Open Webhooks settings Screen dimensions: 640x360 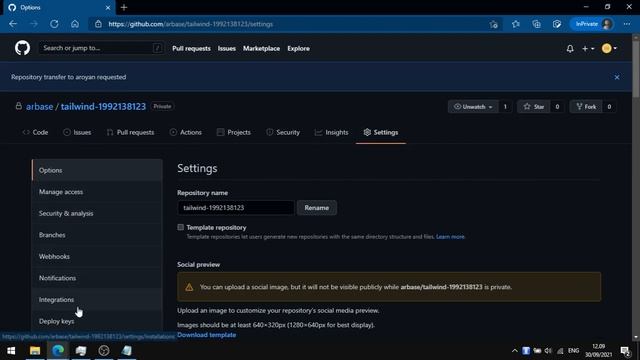click(x=97, y=257)
